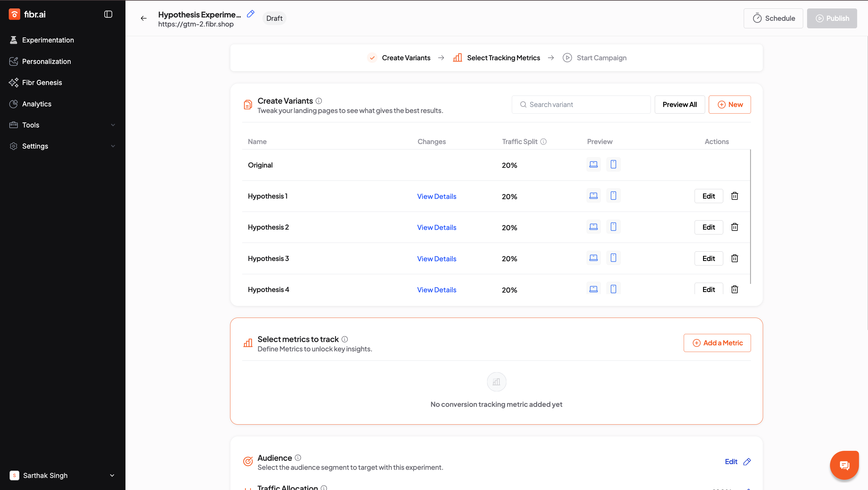Open the chat support bubble

pyautogui.click(x=844, y=465)
